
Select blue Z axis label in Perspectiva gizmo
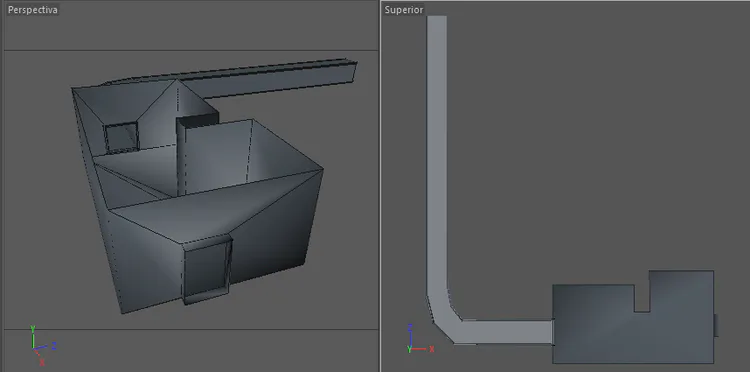(54, 345)
